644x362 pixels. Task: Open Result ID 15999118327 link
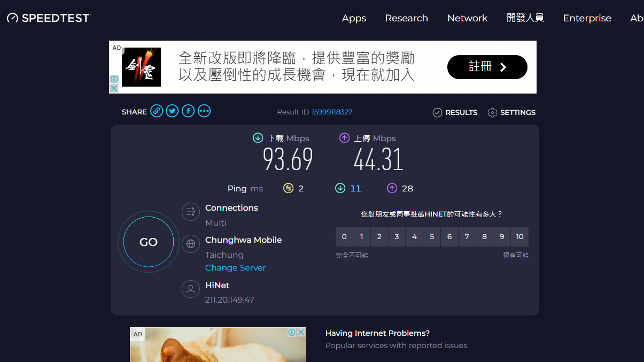[332, 112]
